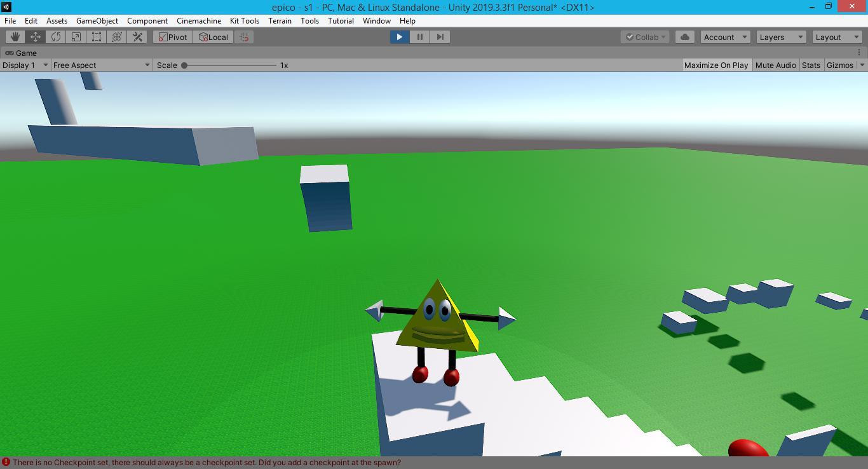Toggle the grid snapping icon
The image size is (868, 469).
[245, 37]
